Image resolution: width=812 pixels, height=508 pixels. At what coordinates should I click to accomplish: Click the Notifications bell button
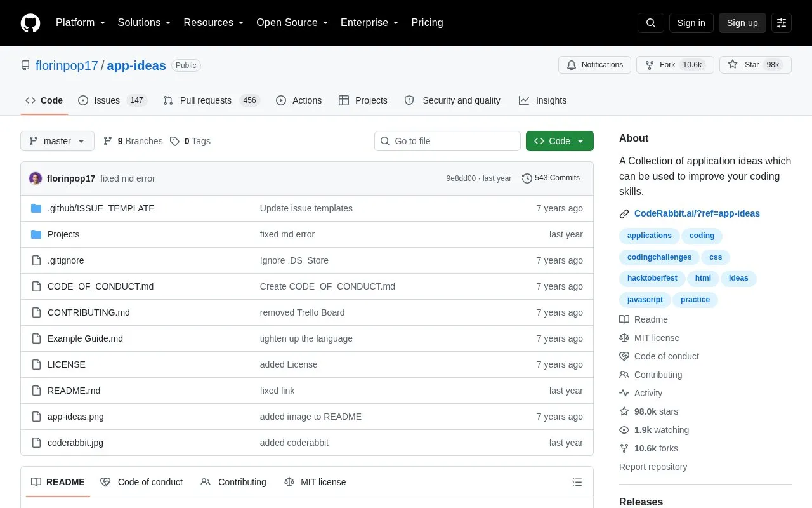[x=594, y=65]
